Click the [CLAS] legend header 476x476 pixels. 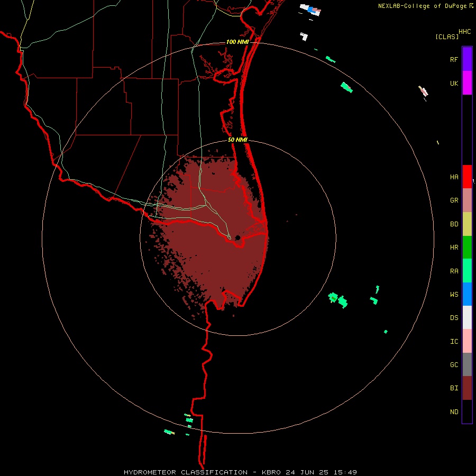[447, 36]
